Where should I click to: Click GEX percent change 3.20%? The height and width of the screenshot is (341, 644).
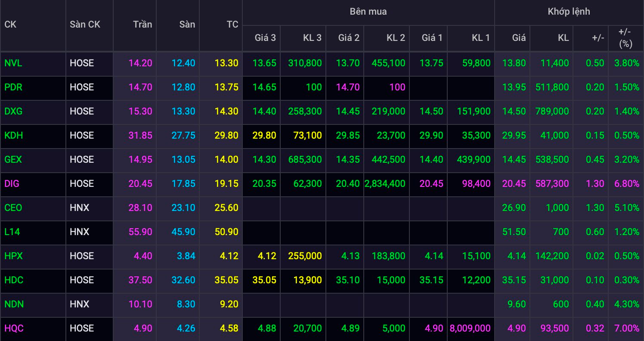point(627,160)
